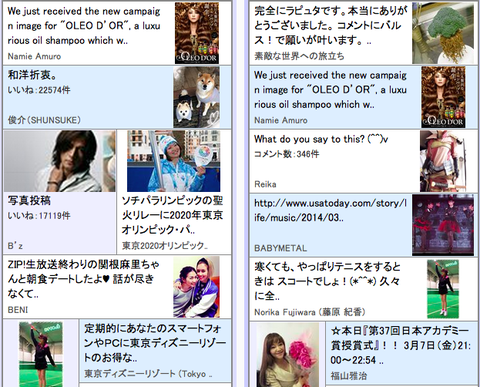Click author name B'z
Screen dimensions: 480x387
click(x=15, y=246)
